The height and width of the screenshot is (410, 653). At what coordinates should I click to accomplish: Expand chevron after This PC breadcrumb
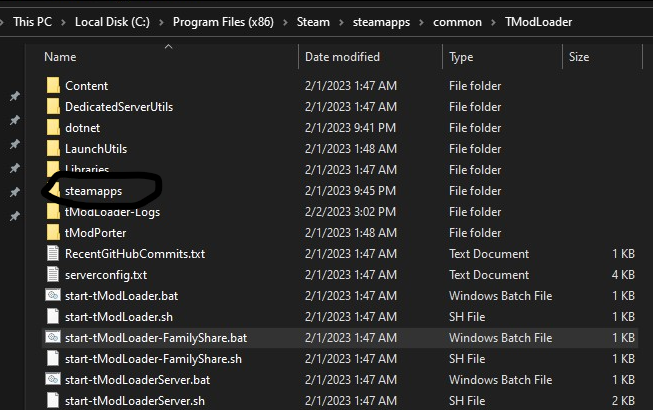(63, 22)
